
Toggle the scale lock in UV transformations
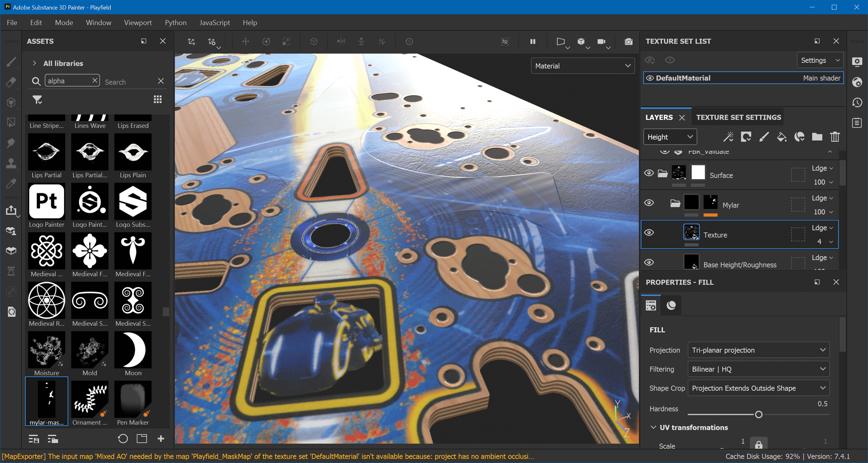coord(759,444)
